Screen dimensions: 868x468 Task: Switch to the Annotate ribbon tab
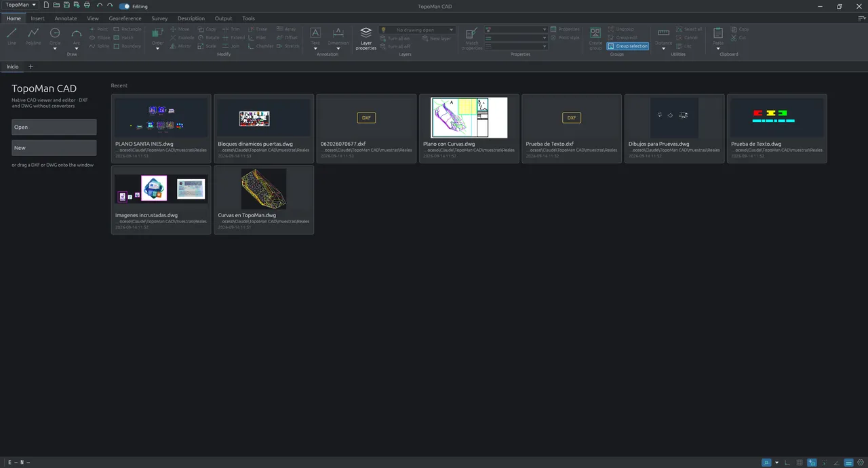pos(66,18)
